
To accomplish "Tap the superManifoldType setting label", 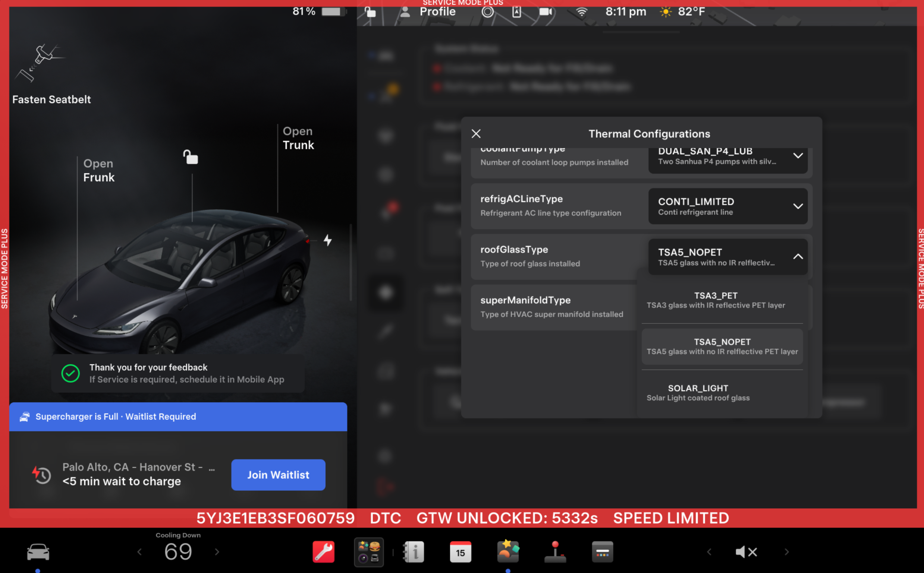I will tap(525, 300).
